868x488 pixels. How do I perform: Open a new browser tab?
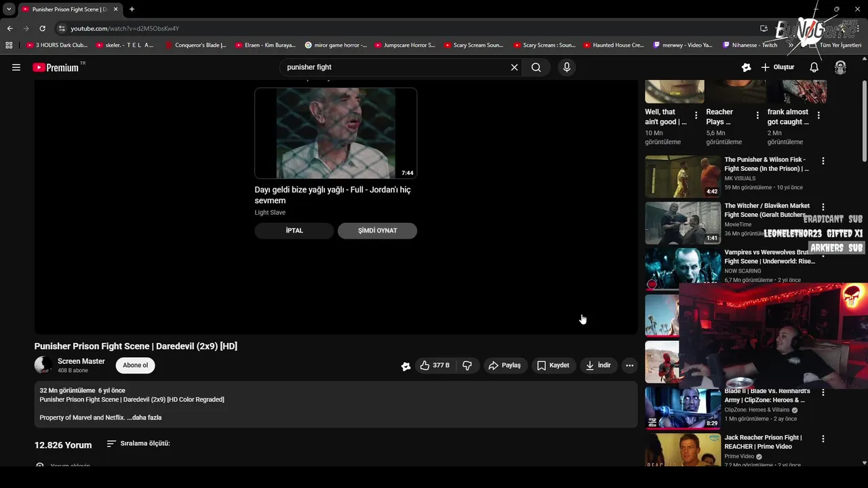point(132,9)
